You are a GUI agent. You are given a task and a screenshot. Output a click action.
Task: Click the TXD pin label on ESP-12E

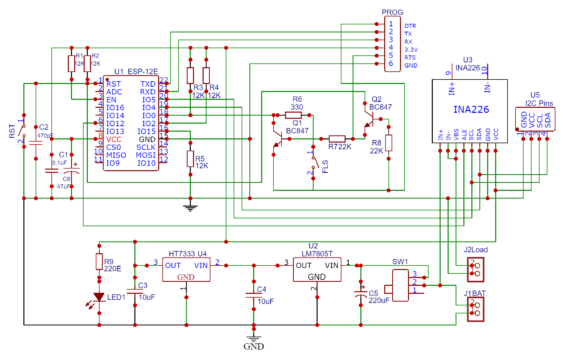148,84
